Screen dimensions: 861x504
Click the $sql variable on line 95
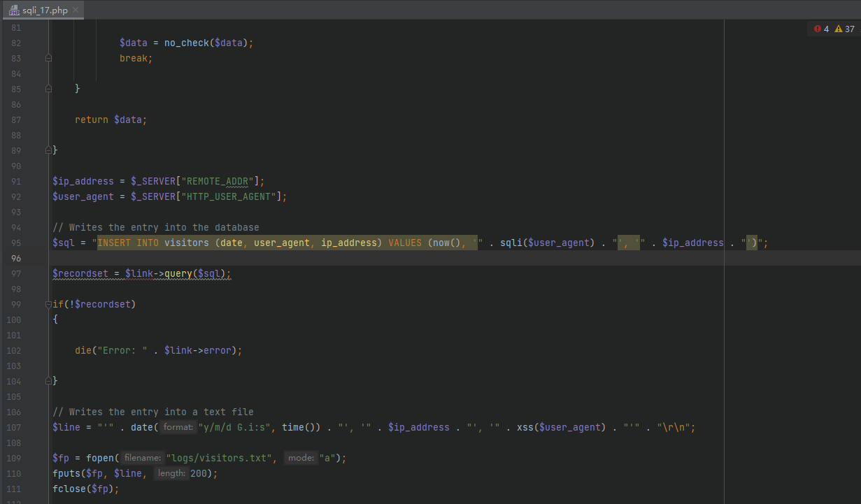coord(64,243)
